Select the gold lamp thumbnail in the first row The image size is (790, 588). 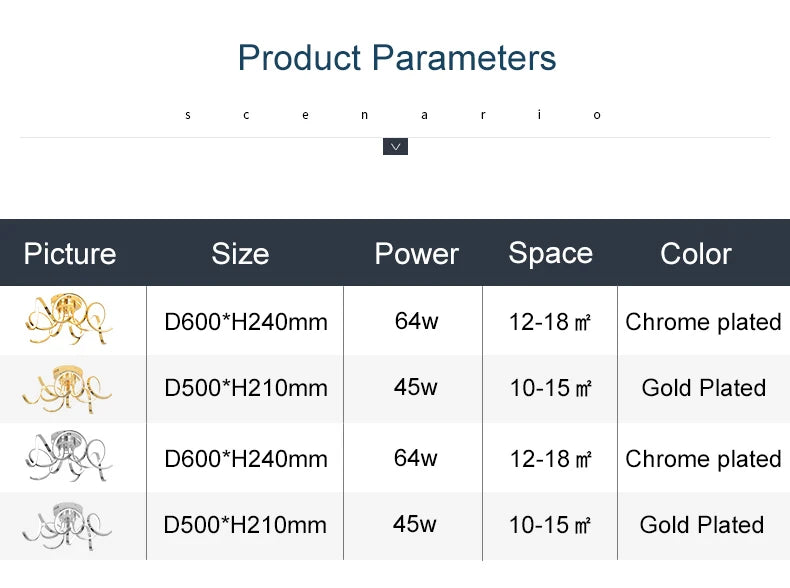(x=68, y=320)
